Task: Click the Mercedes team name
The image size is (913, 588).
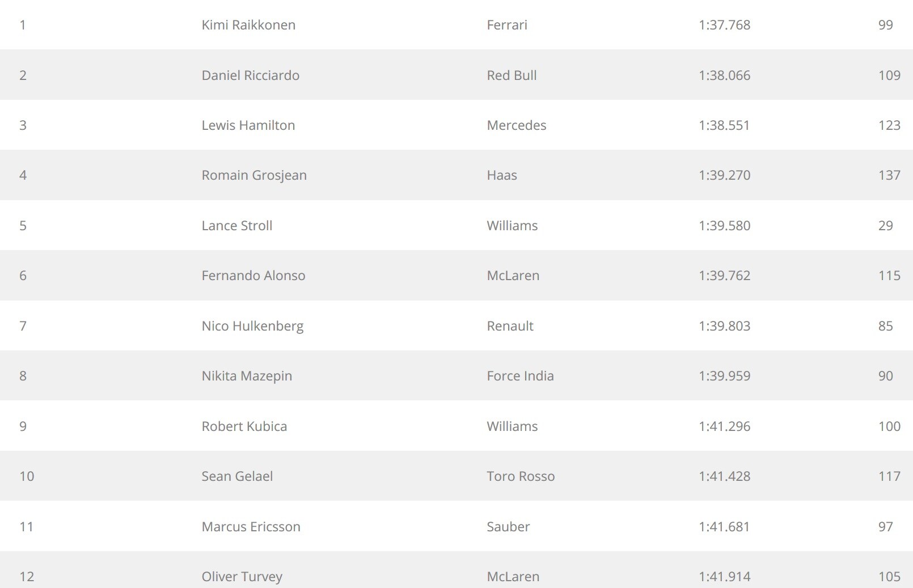Action: (x=517, y=125)
